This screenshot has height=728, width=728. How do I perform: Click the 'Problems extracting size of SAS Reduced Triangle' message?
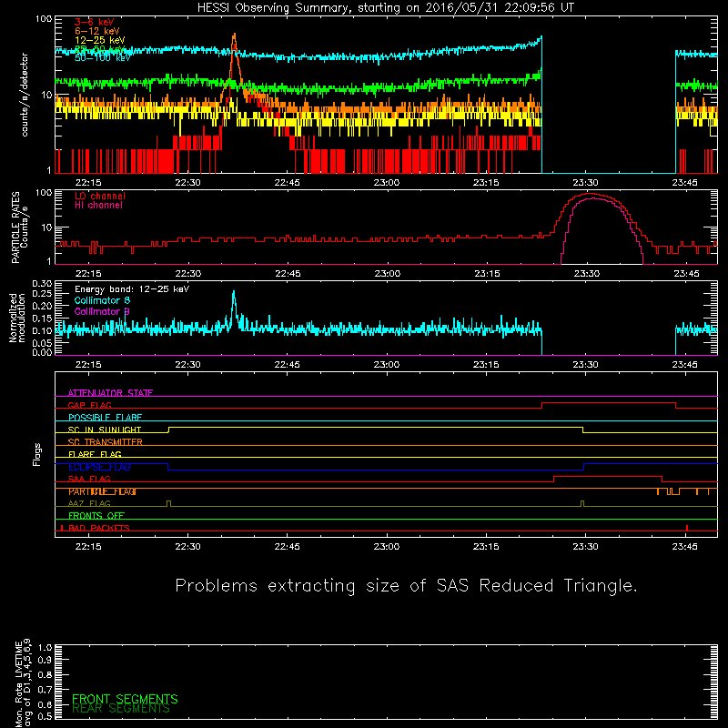point(406,586)
